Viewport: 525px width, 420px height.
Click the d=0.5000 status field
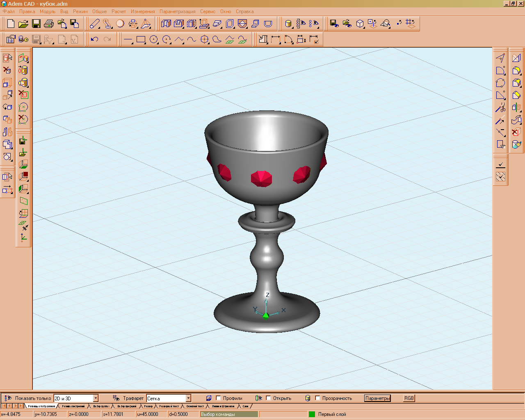(x=183, y=414)
